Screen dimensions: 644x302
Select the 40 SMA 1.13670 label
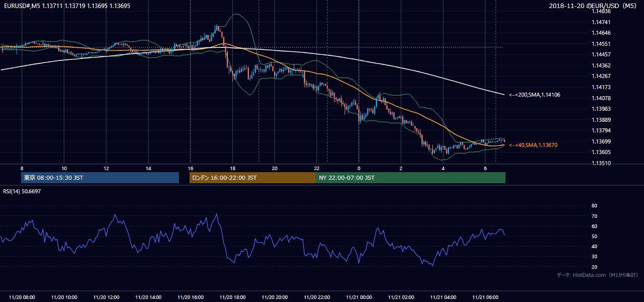(533, 145)
